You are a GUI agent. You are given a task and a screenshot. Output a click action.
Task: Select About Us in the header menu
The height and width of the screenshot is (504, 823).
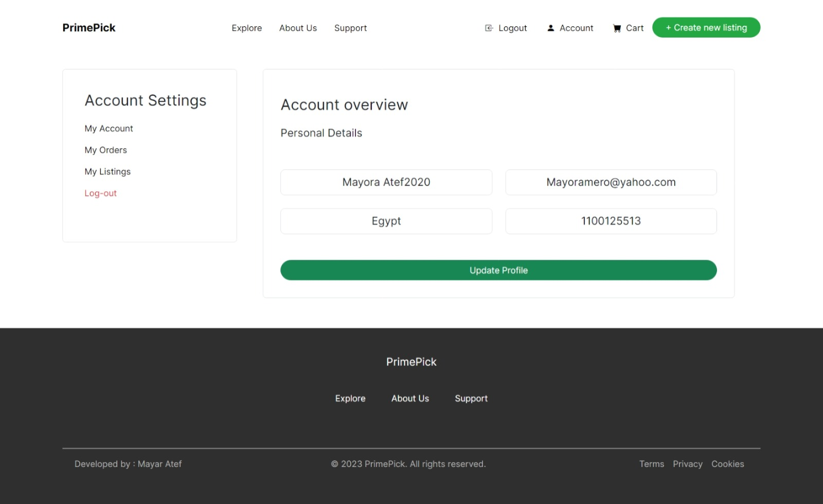[x=298, y=28]
